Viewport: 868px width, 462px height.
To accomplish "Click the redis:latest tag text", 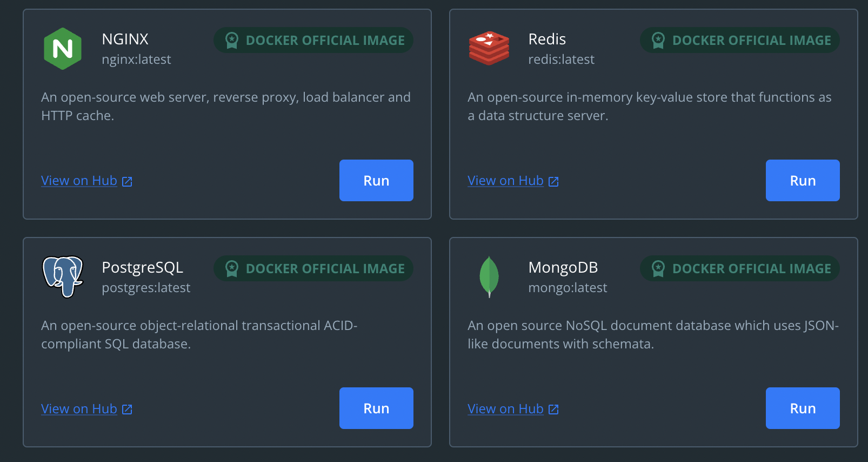I will [561, 60].
